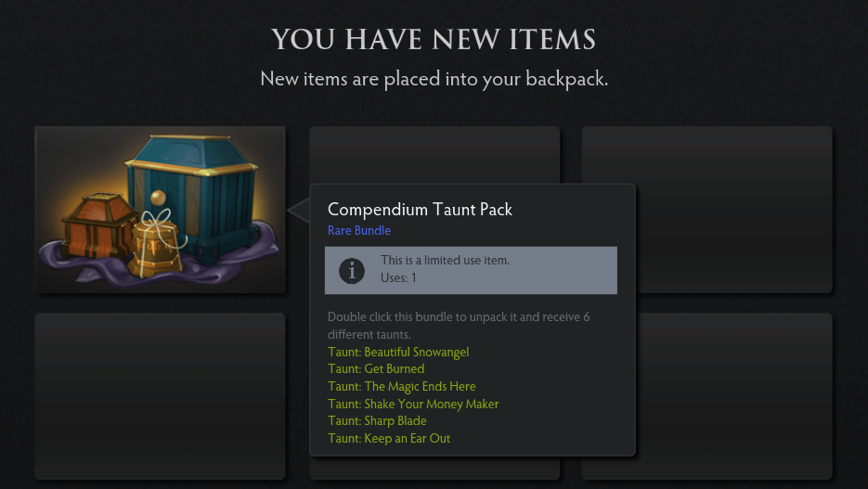Pick Taunt: Shake Your Money Maker
This screenshot has width=868, height=489.
tap(413, 404)
